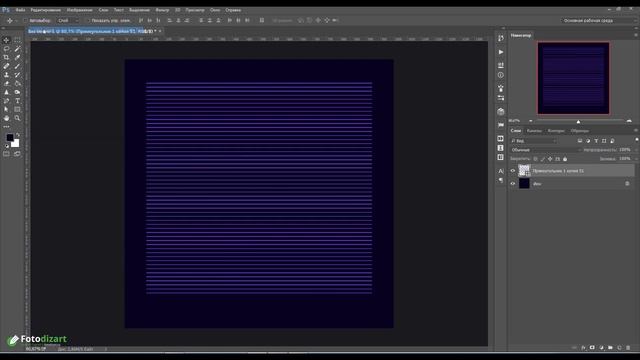Viewport: 640px width, 360px height.
Task: Open the Help menu (Справка)
Action: (233, 10)
